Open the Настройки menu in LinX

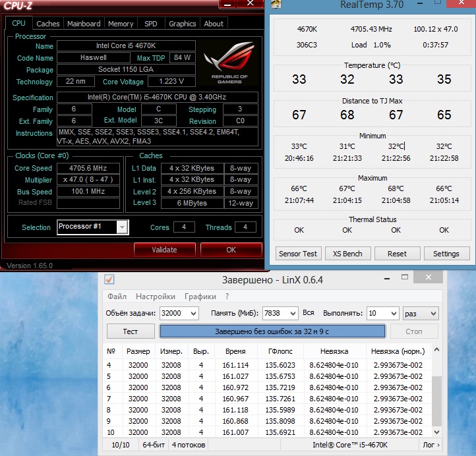point(156,297)
